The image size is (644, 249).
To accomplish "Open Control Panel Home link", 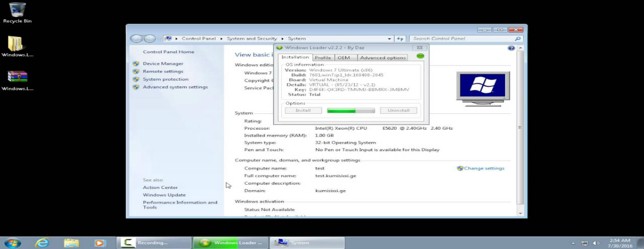I will pyautogui.click(x=168, y=52).
